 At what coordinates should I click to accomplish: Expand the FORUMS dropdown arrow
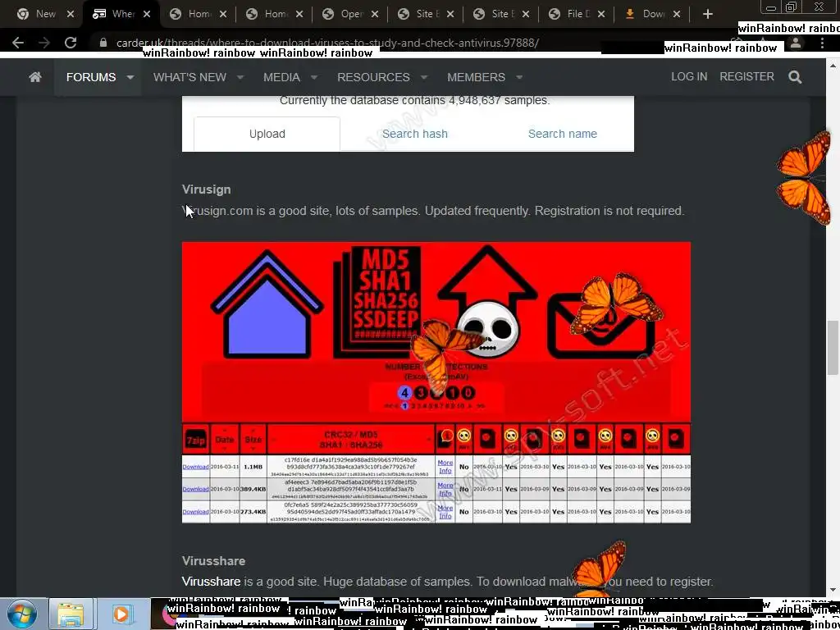[x=130, y=77]
